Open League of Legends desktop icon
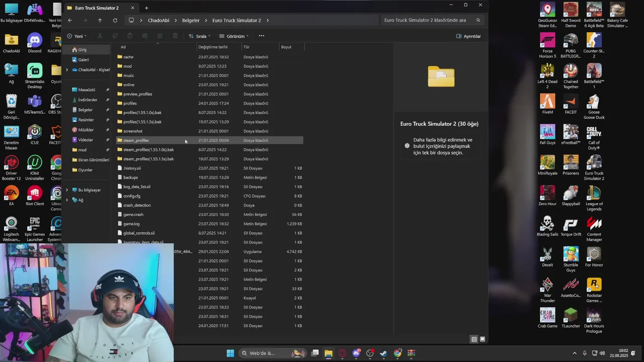The height and width of the screenshot is (362, 644). pyautogui.click(x=594, y=199)
